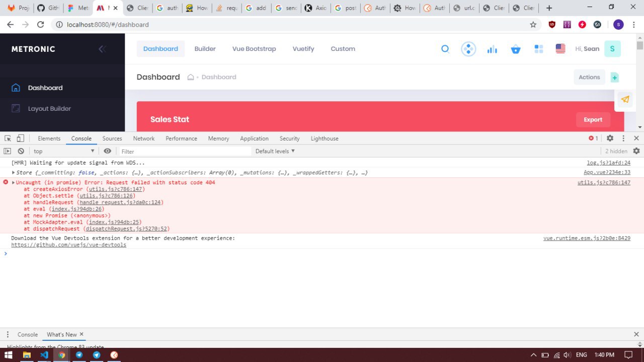
Task: Click the red error count badge
Action: tap(594, 138)
